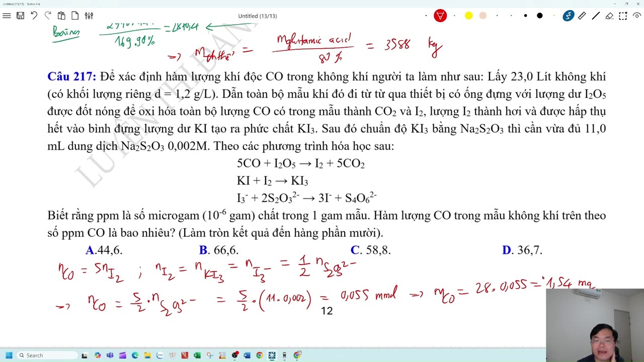Select the blue freehand ink tool
This screenshot has height=362, width=644.
568,16
